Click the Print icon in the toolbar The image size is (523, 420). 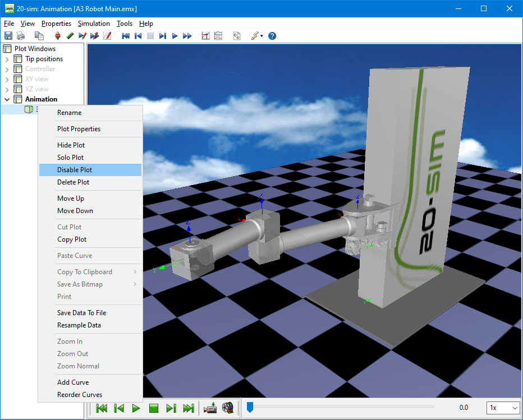[x=21, y=36]
